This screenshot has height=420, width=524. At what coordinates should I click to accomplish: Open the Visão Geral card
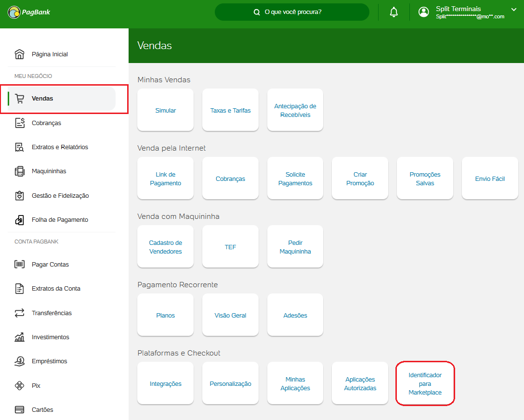(x=230, y=315)
